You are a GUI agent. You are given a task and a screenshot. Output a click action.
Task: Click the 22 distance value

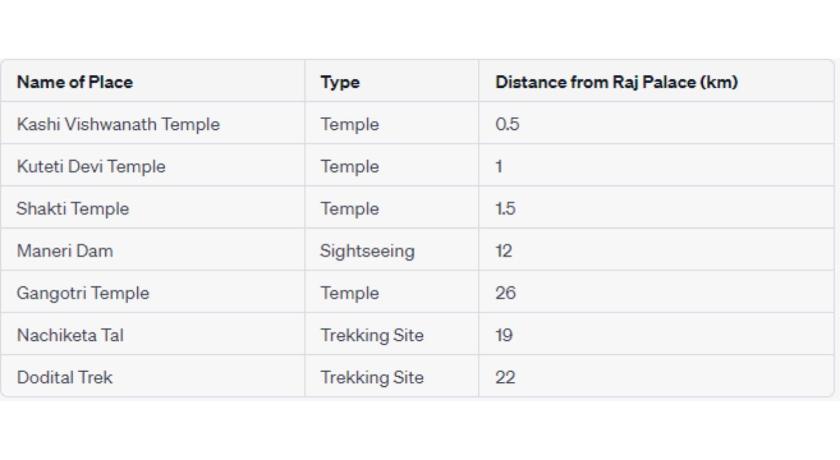point(506,377)
